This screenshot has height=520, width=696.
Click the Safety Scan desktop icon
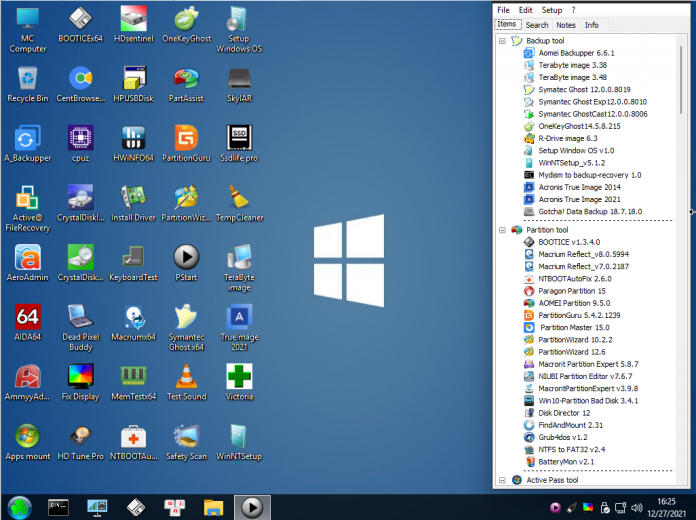186,442
